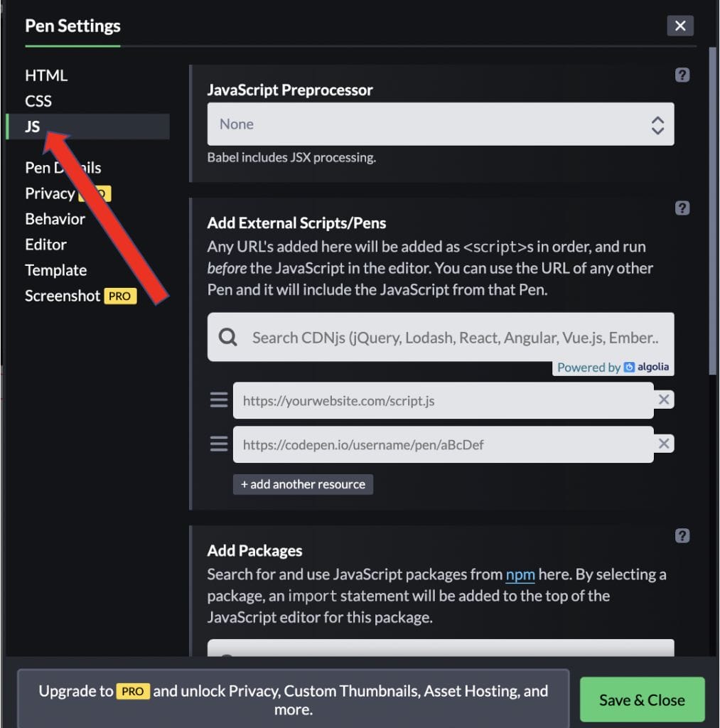
Task: Go to the Template settings tab
Action: (55, 270)
